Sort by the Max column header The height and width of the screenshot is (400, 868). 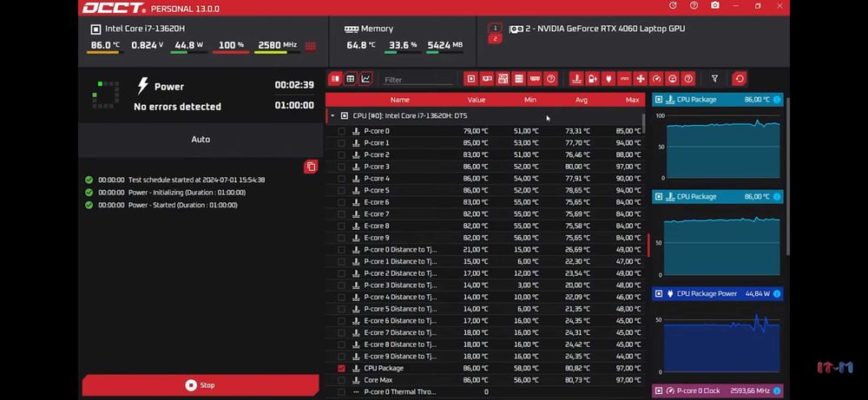(x=632, y=100)
